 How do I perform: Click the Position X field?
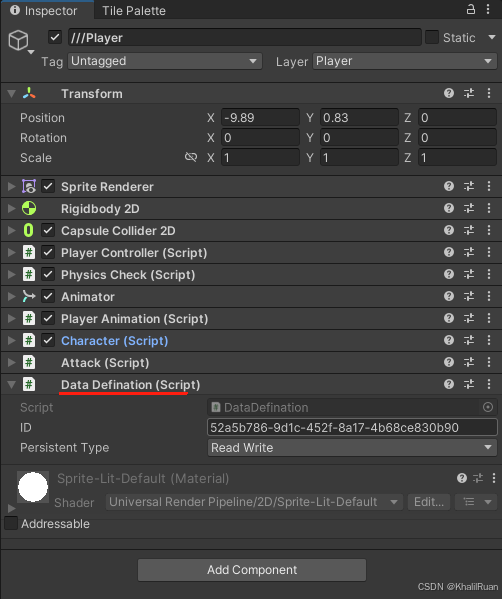pyautogui.click(x=260, y=117)
